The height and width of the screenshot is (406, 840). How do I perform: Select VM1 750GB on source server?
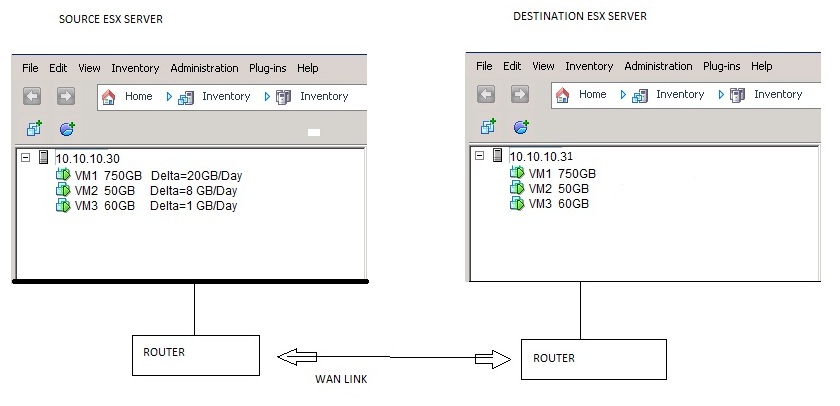click(x=108, y=175)
